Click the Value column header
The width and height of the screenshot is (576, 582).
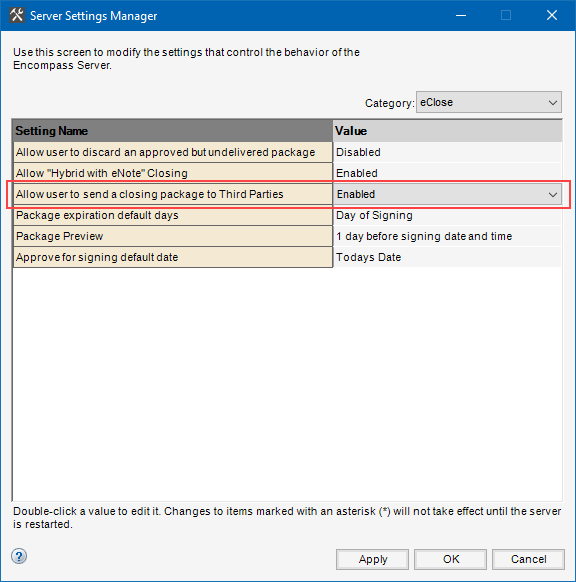point(447,131)
